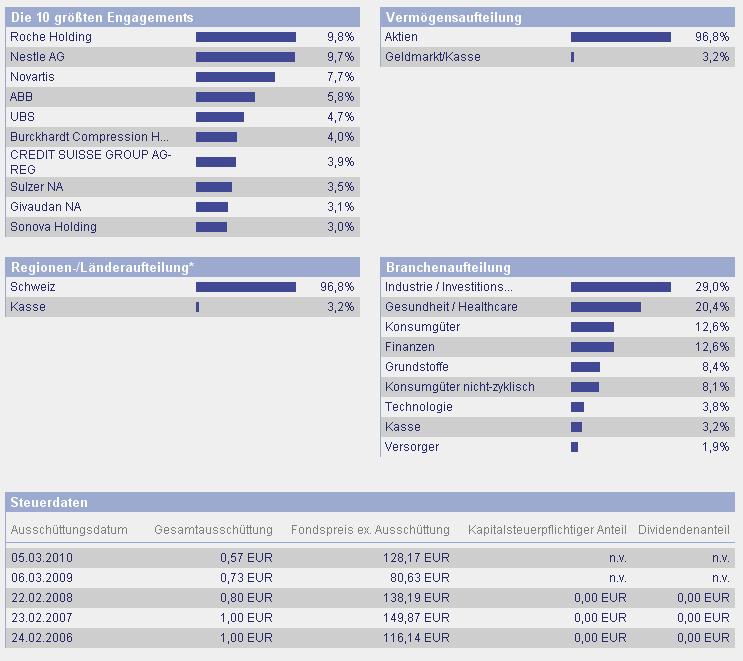Screen dimensions: 743x661
Task: Select the 116,14 EUR fund price
Action: (x=417, y=638)
